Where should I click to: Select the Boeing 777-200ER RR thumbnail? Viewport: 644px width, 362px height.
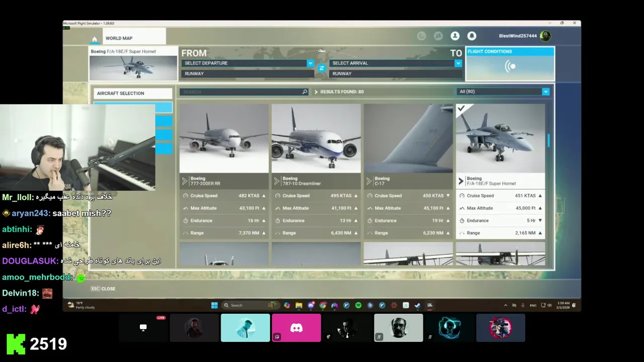(224, 138)
